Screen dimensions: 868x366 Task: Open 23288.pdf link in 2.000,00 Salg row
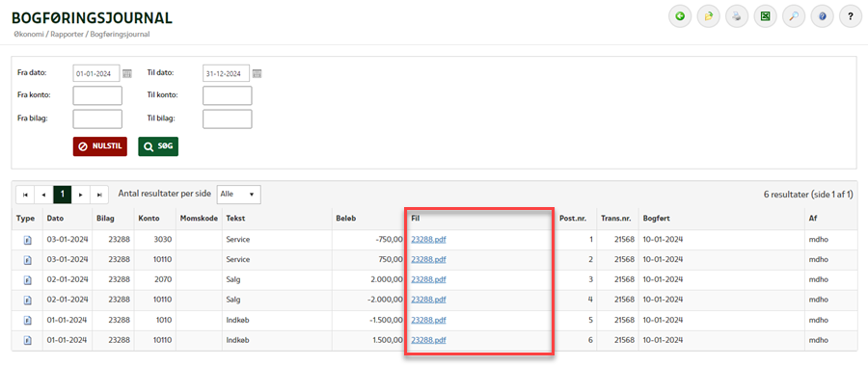[428, 279]
